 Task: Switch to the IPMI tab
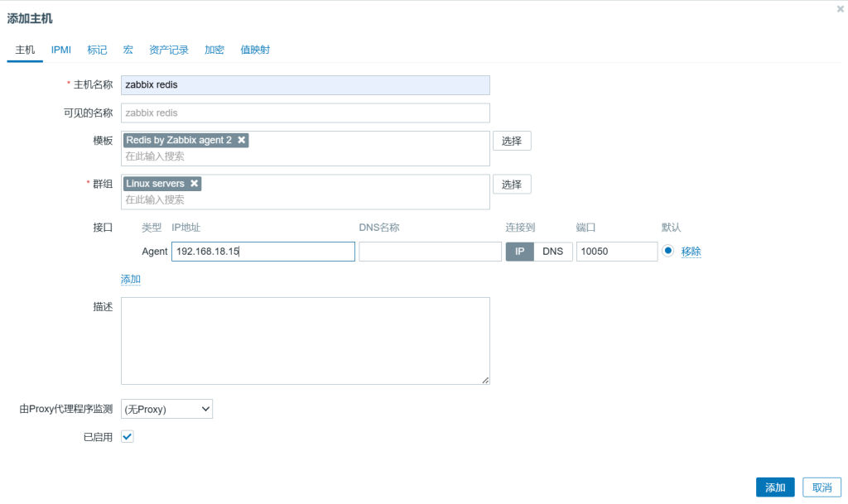pos(61,50)
